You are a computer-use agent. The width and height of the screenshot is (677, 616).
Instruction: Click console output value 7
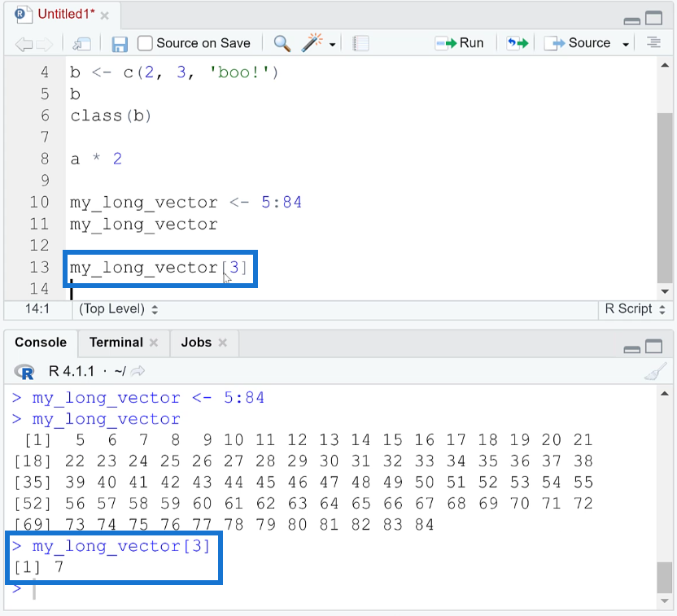(x=59, y=567)
